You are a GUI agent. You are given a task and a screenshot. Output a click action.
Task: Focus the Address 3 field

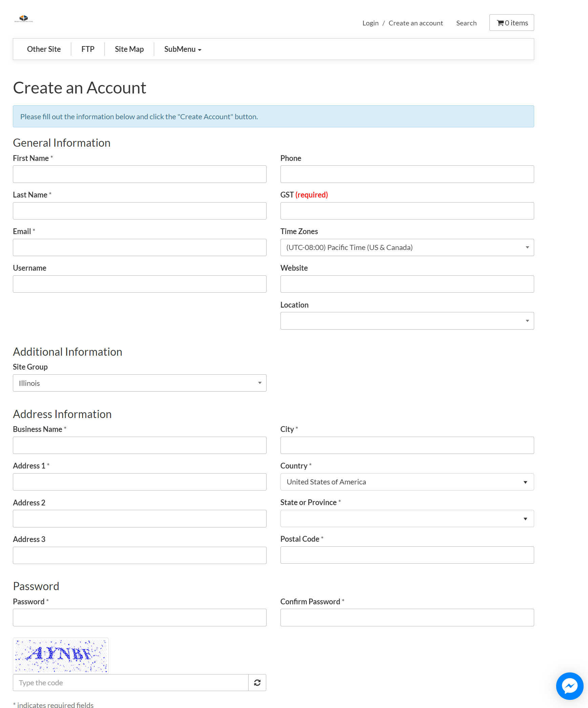[x=140, y=555]
